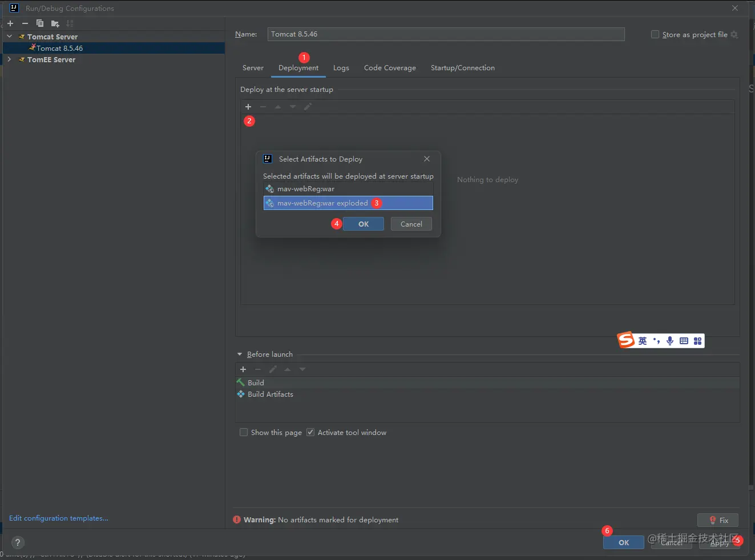Remove selected configuration with minus icon
The image size is (755, 560).
click(25, 23)
